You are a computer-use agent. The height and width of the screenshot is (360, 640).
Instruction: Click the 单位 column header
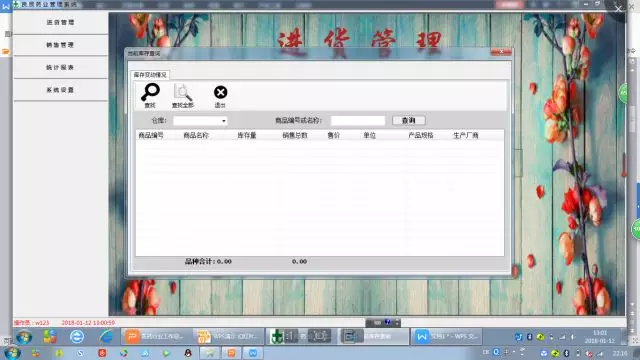coord(369,135)
